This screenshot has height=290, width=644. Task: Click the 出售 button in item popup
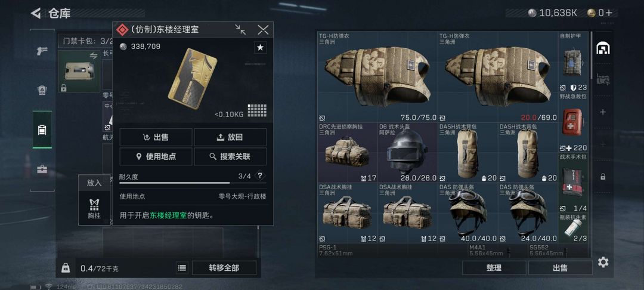(156, 137)
